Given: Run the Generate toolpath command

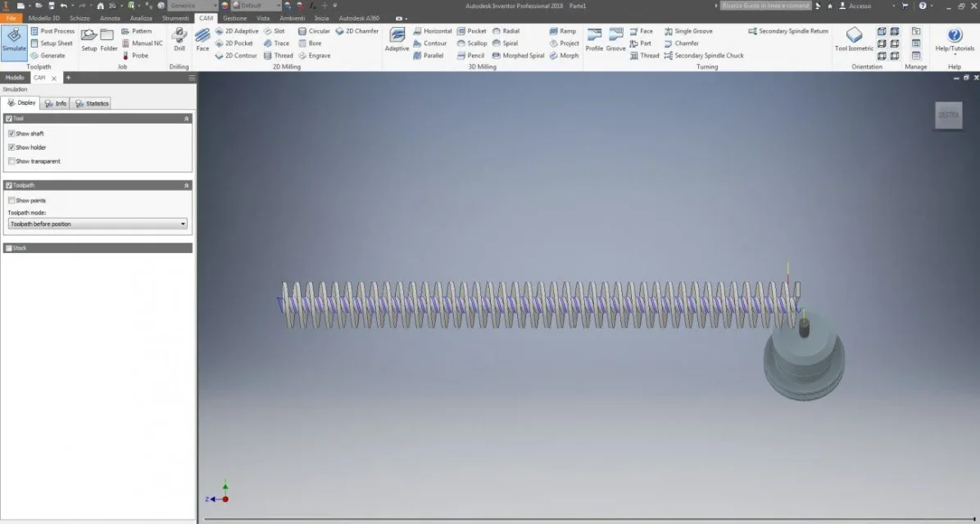Looking at the screenshot, I should click(48, 56).
